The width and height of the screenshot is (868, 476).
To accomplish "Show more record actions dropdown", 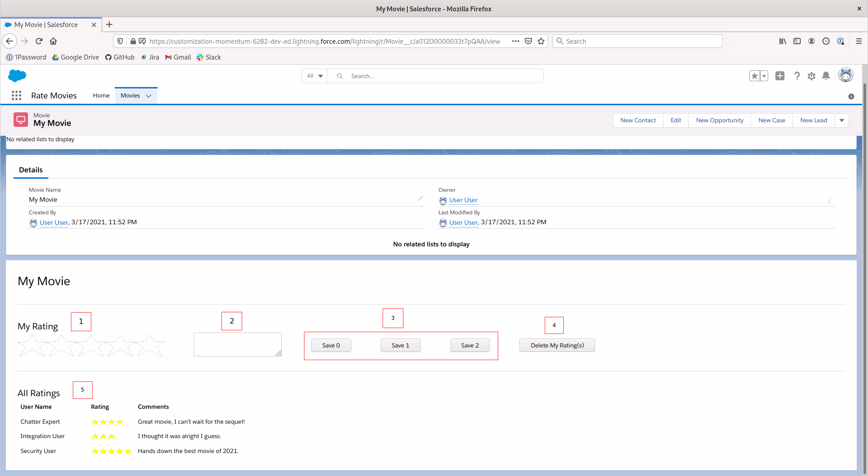I will pyautogui.click(x=842, y=120).
